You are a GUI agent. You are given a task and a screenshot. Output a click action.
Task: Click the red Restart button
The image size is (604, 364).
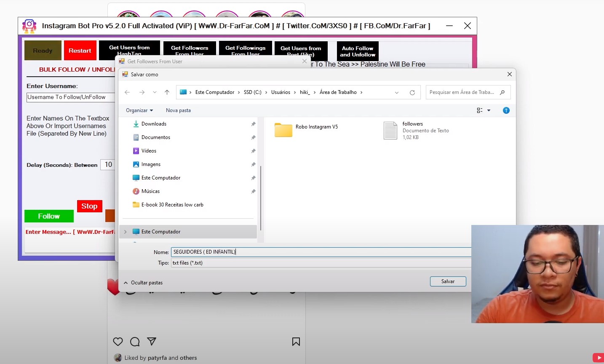80,51
